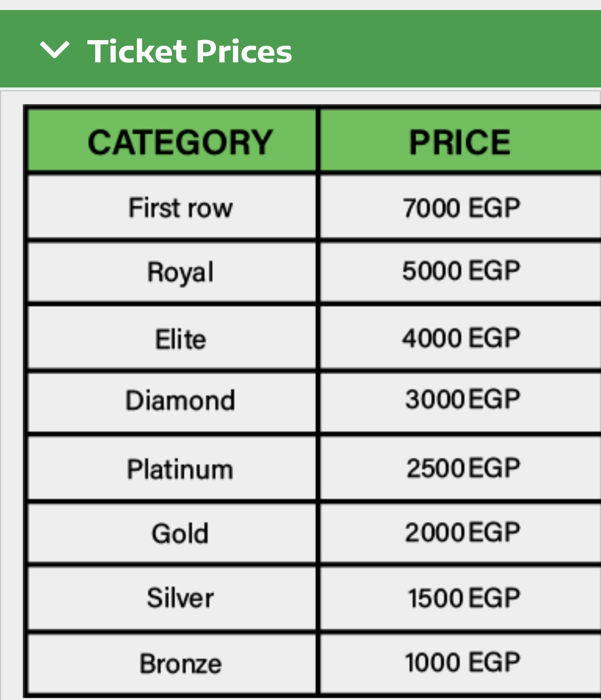This screenshot has width=601, height=700.
Task: Select the 7000 EGP price cell
Action: pos(461,208)
